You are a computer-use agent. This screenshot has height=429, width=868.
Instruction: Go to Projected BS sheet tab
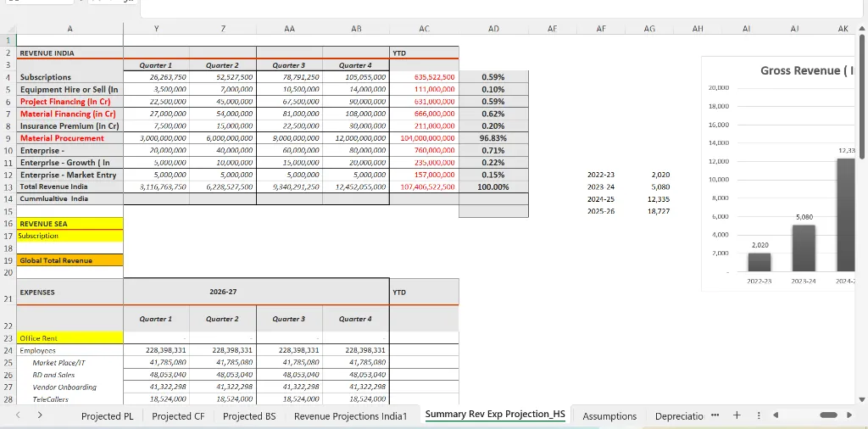point(249,416)
